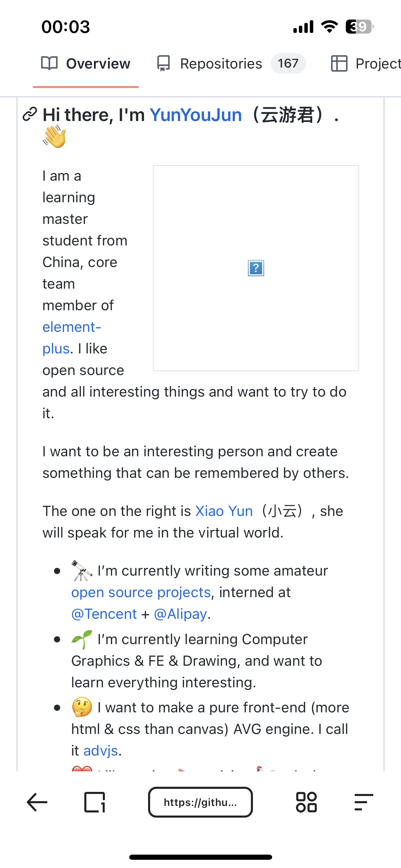Screen dimensions: 401x868
Task: Tap the Overview book icon
Action: (49, 63)
